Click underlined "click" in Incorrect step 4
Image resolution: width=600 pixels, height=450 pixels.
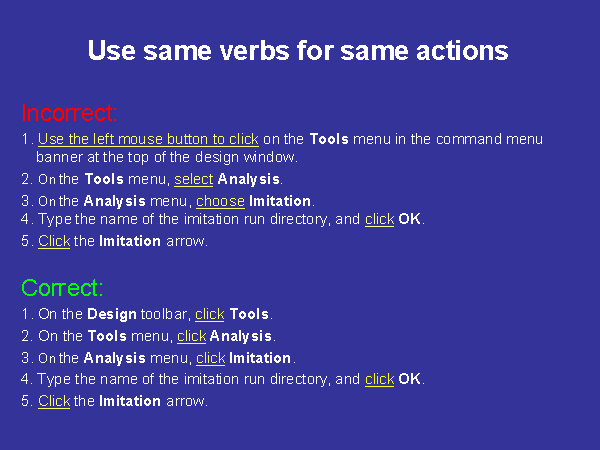379,220
